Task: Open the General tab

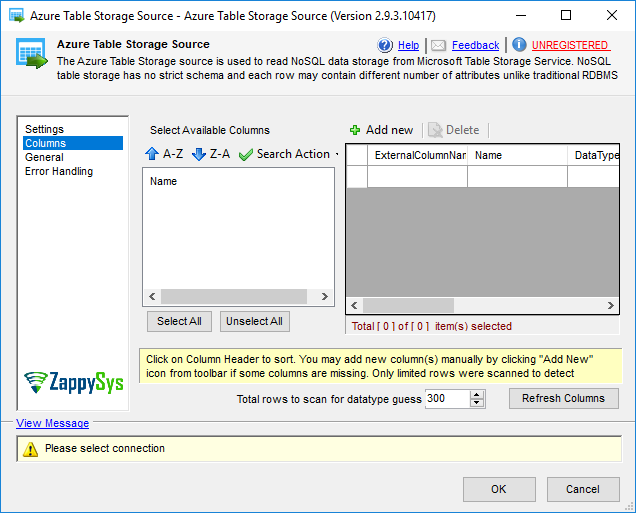Action: click(44, 157)
